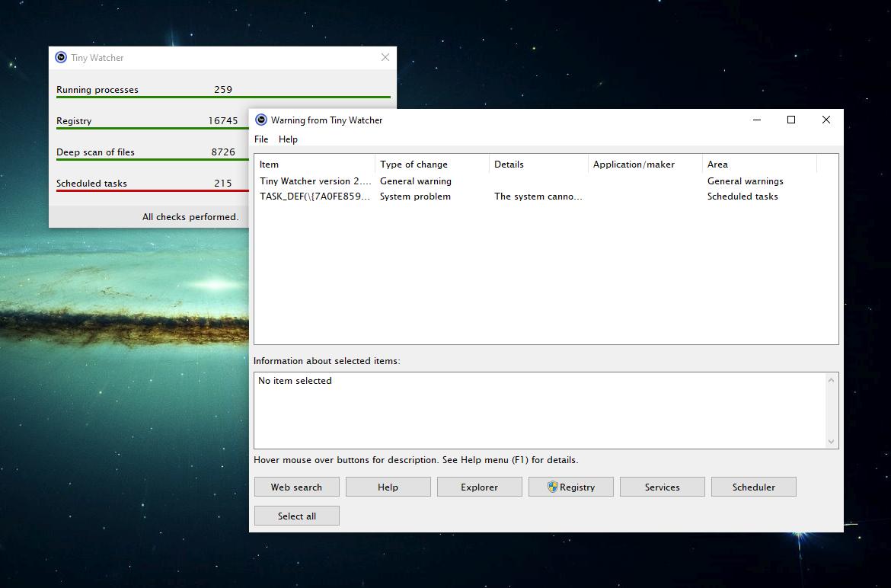
Task: Click the Details column header
Action: pyautogui.click(x=538, y=165)
